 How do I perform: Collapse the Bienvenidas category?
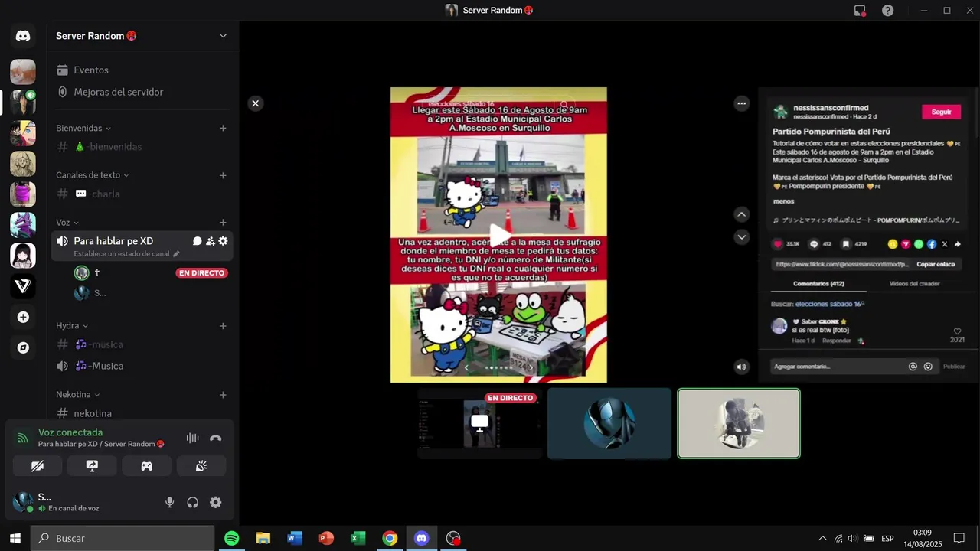[83, 128]
